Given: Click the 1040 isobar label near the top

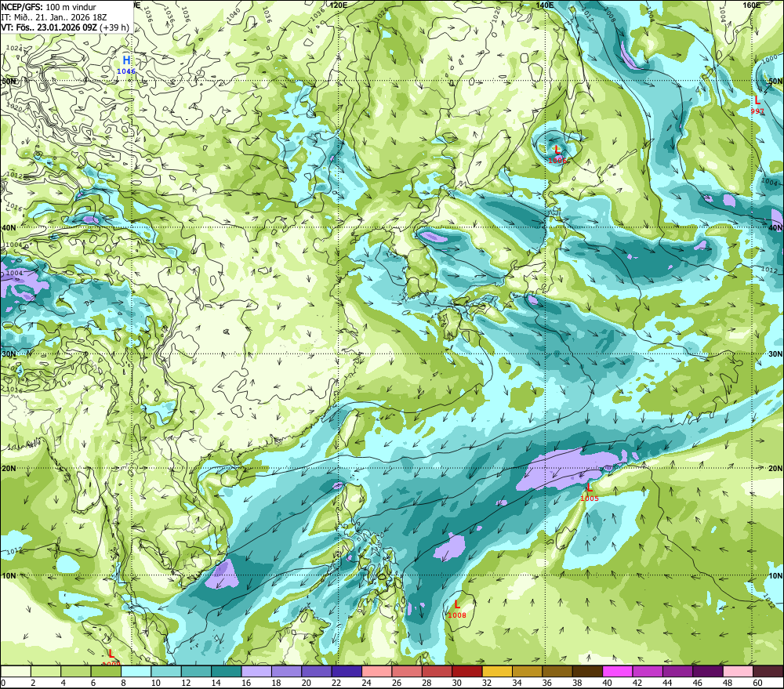Looking at the screenshot, I should pos(233,13).
